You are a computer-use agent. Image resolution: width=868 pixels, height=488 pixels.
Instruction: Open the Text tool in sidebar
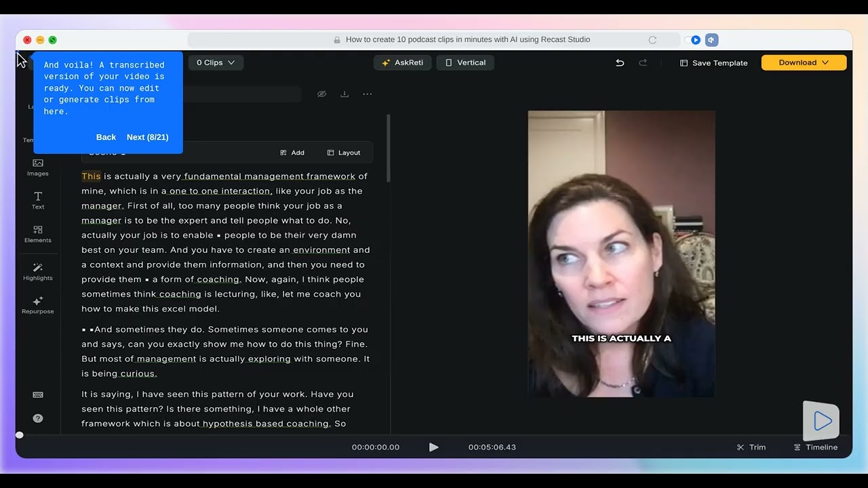point(38,201)
